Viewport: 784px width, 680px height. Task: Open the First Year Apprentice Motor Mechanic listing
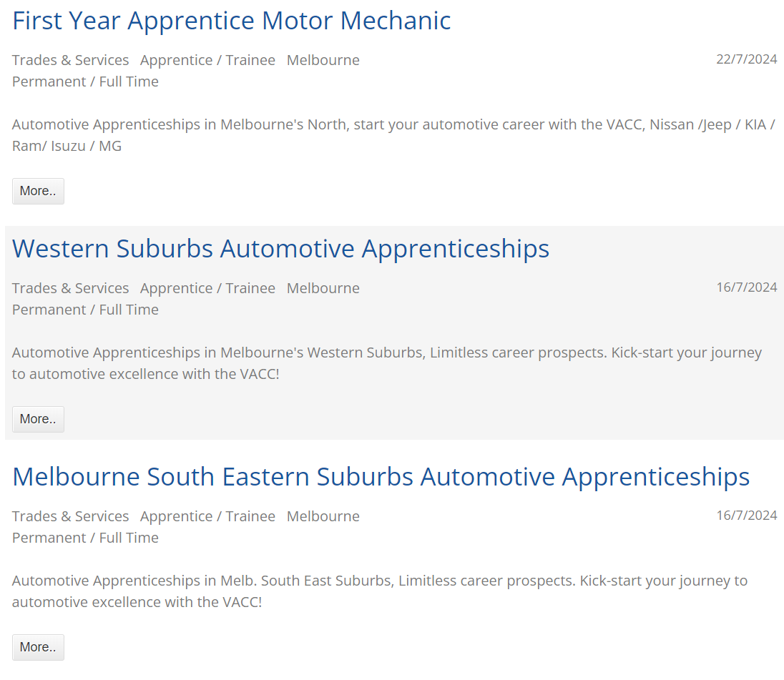coord(231,21)
